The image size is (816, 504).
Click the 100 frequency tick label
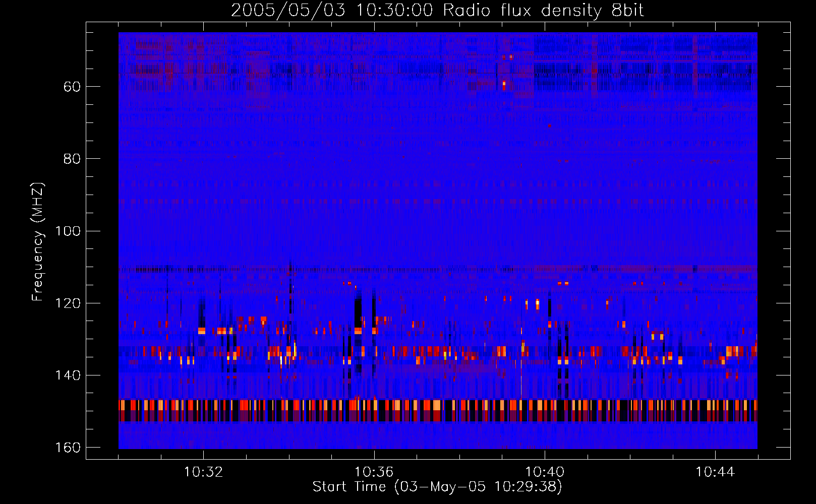coord(68,231)
